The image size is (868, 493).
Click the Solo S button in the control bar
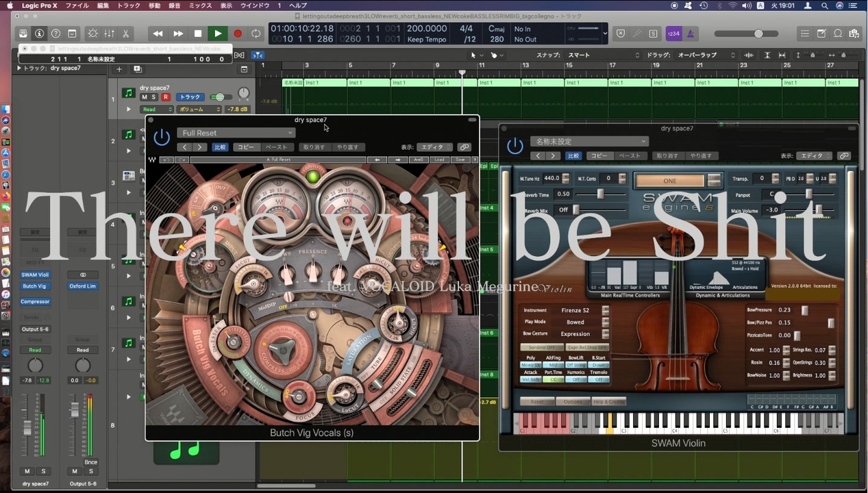(653, 34)
